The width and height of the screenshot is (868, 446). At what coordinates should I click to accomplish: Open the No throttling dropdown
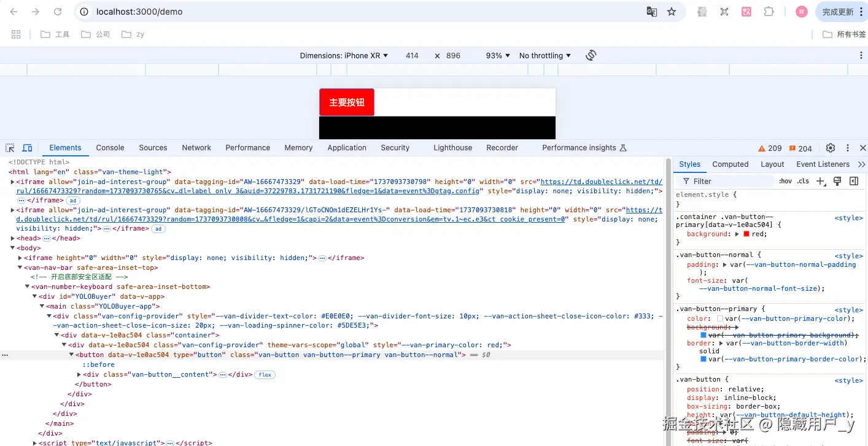pos(545,55)
